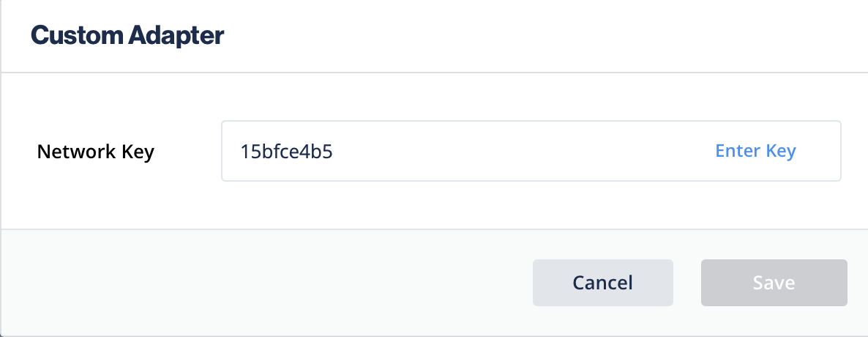
Task: Activate the blue Enter Key text
Action: [x=755, y=151]
